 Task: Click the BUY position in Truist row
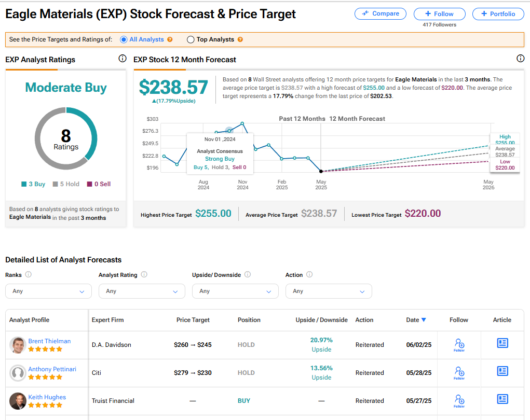click(x=243, y=401)
